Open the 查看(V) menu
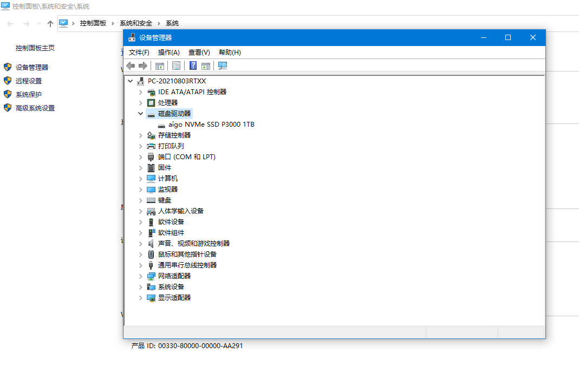The width and height of the screenshot is (579, 392). click(199, 53)
